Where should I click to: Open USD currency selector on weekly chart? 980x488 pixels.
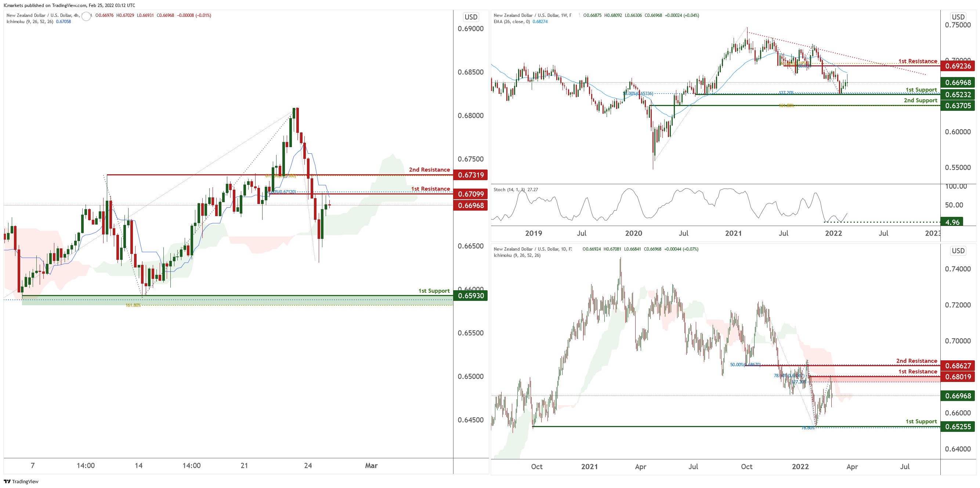point(958,17)
